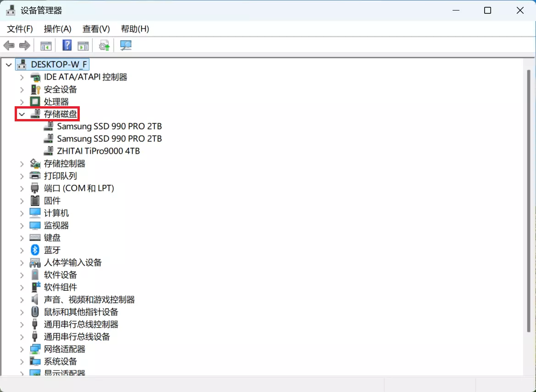Click the 网络适配器 adapter icon

point(34,348)
